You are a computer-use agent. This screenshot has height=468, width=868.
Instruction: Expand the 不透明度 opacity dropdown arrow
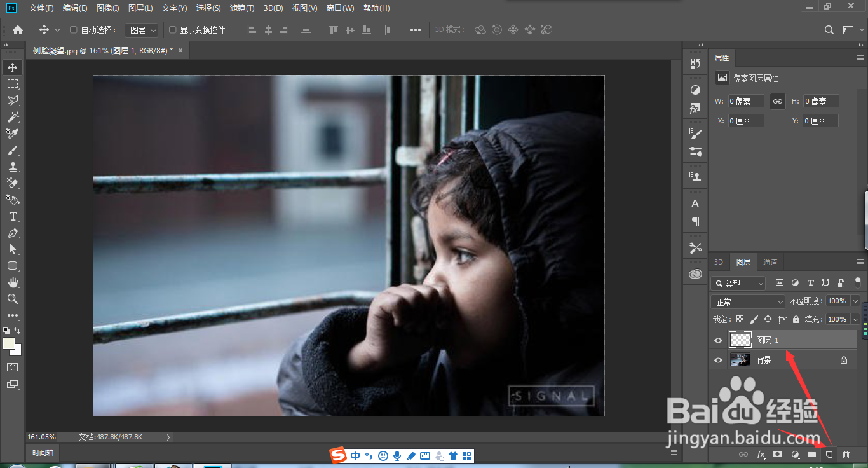pyautogui.click(x=855, y=301)
